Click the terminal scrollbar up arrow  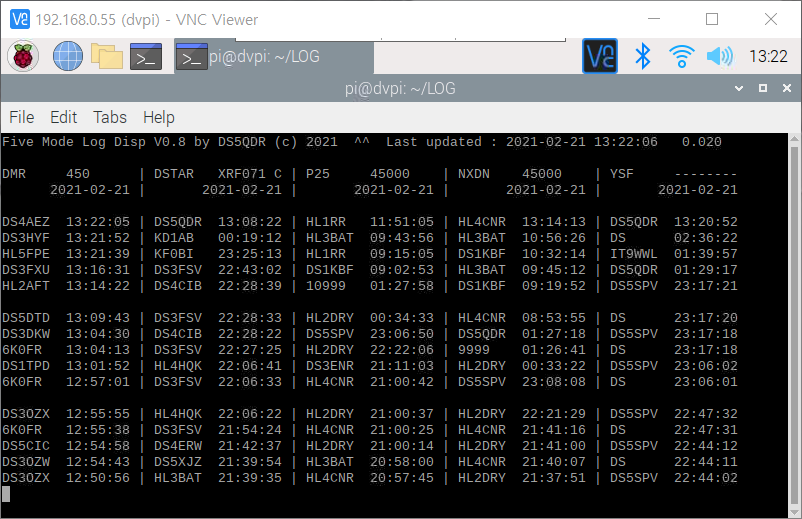(794, 139)
